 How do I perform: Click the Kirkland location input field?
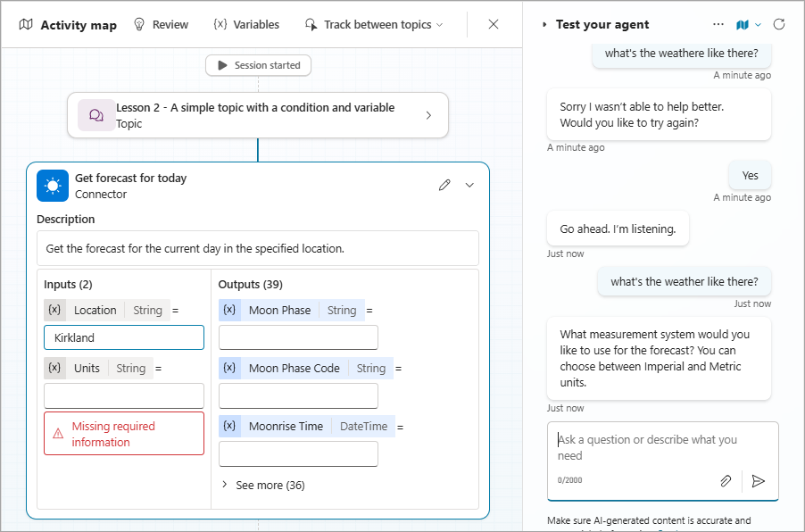tap(124, 337)
